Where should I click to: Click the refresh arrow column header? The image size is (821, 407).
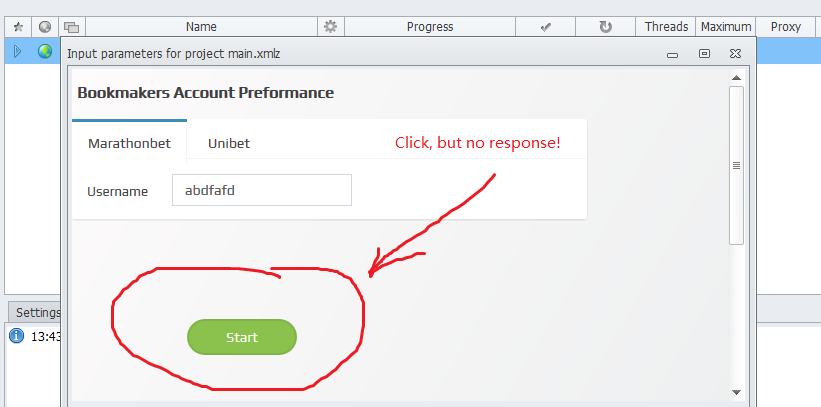tap(606, 27)
